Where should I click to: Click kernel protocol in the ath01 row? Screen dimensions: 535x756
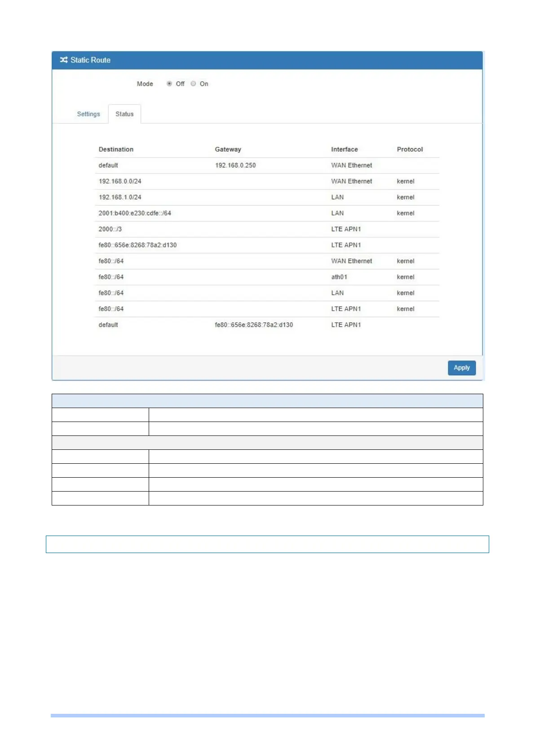(x=406, y=277)
